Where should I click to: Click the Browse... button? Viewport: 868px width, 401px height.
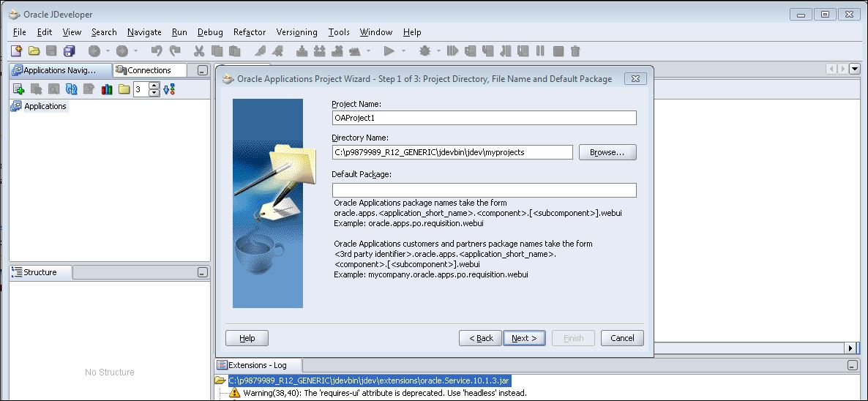click(x=607, y=152)
